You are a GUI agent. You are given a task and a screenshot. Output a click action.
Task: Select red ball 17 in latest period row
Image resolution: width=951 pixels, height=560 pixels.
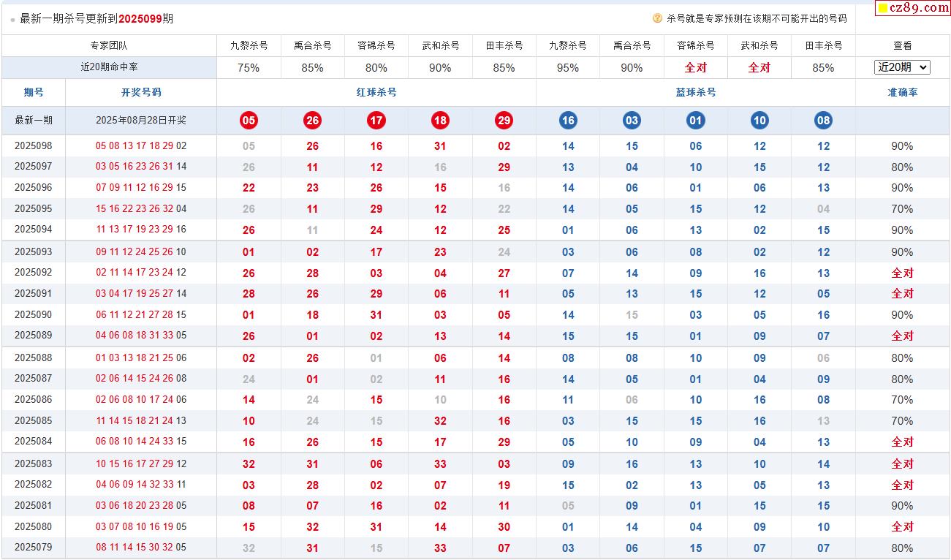coord(376,121)
